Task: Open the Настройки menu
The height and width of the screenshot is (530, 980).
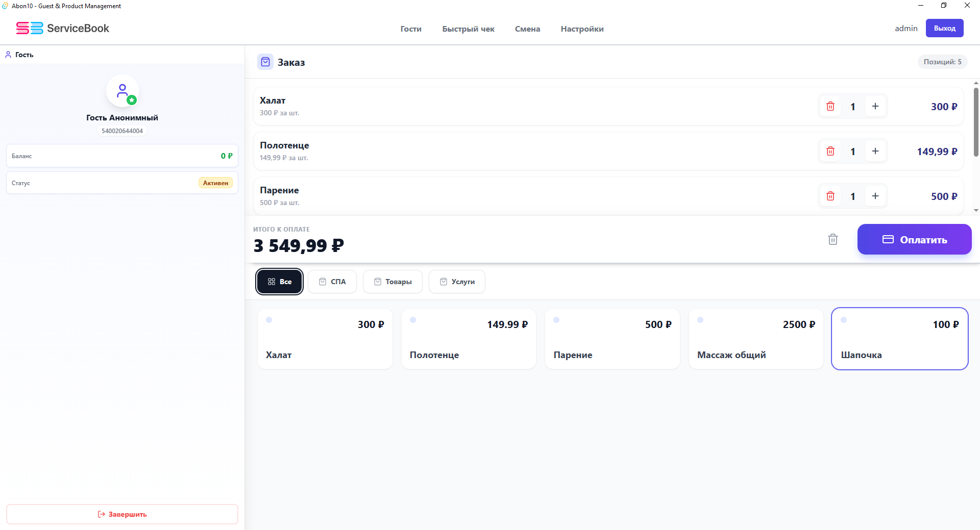Action: point(582,29)
